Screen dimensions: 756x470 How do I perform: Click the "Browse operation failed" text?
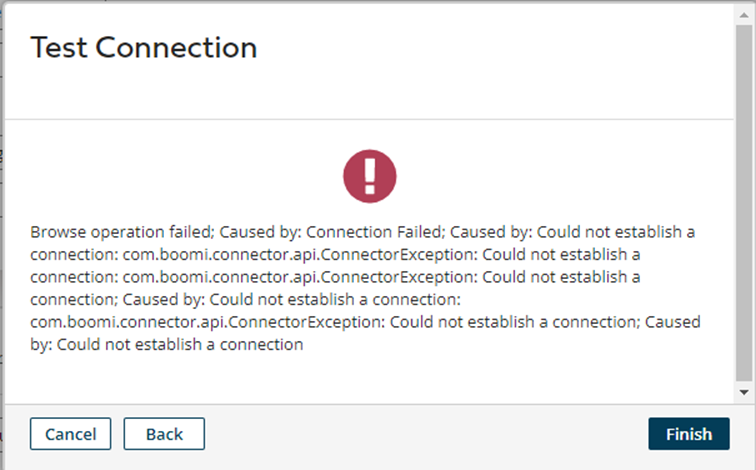pyautogui.click(x=122, y=232)
